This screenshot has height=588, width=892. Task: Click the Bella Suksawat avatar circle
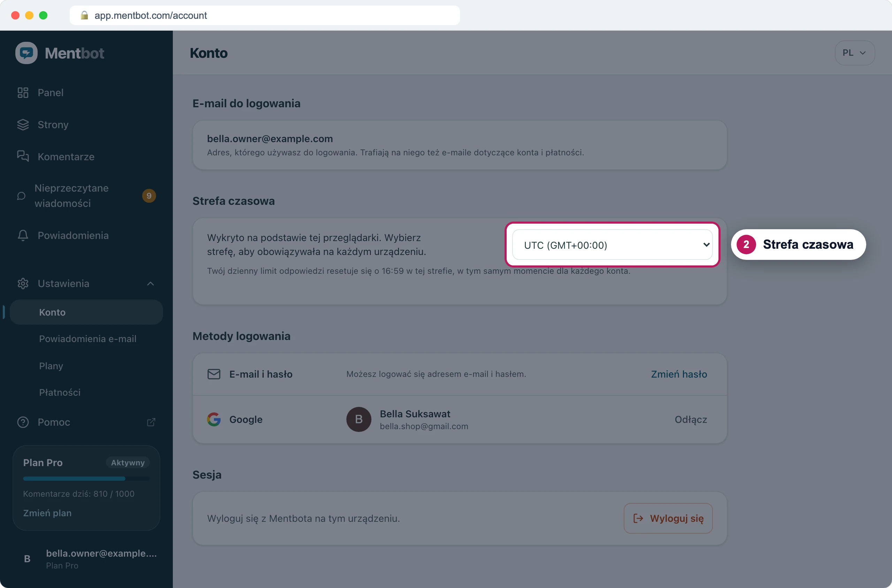[x=359, y=419]
